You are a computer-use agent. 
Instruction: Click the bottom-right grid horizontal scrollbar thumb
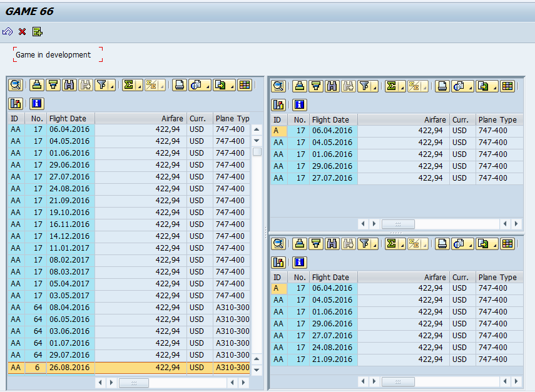398,381
